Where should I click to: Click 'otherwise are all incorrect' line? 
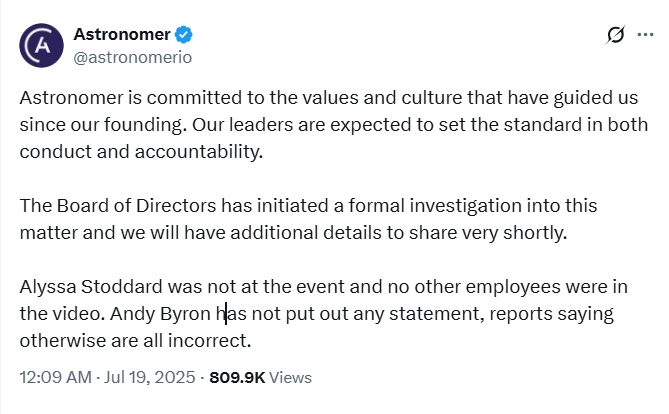pos(135,341)
